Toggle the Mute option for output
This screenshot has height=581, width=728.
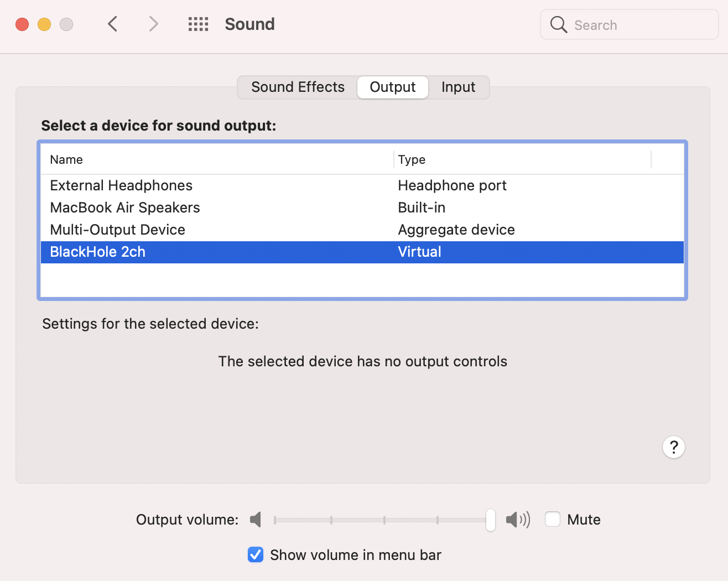[x=552, y=519]
